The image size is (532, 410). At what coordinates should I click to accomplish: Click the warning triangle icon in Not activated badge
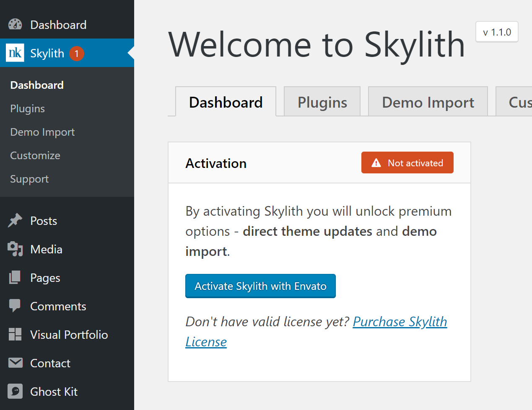pos(376,163)
